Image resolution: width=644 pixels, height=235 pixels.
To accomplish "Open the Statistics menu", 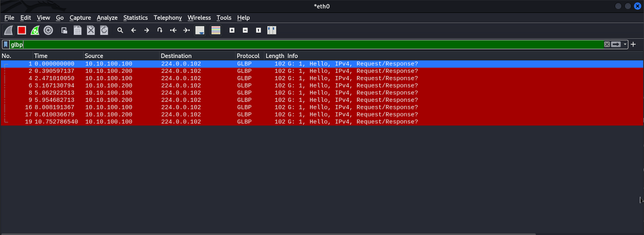I will (135, 18).
